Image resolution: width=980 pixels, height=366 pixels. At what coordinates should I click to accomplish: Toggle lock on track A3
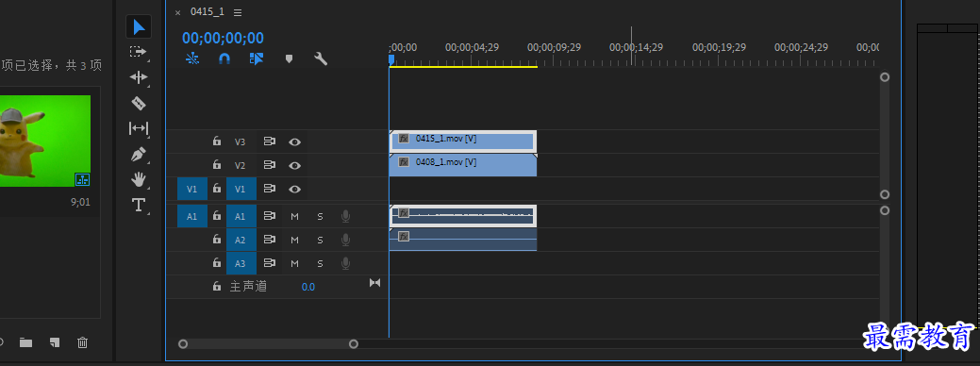point(217,263)
